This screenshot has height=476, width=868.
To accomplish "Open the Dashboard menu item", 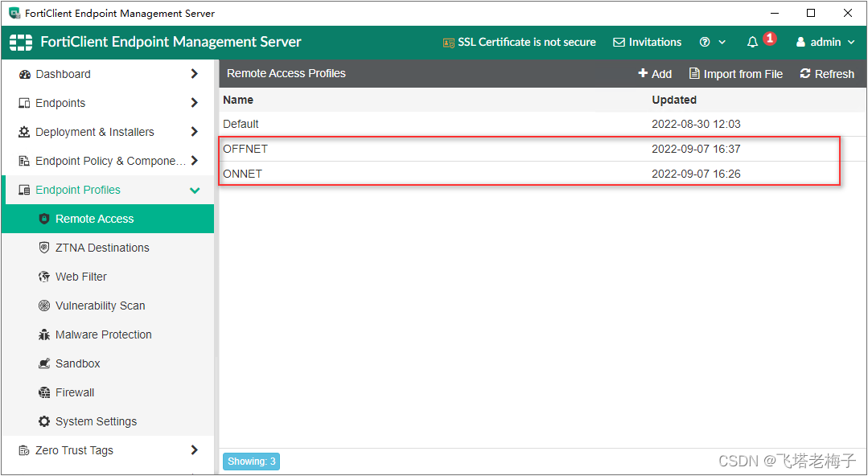I will 107,74.
